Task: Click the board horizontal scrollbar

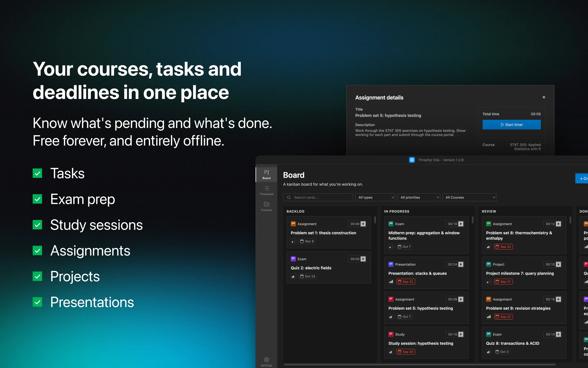Action: 420,364
